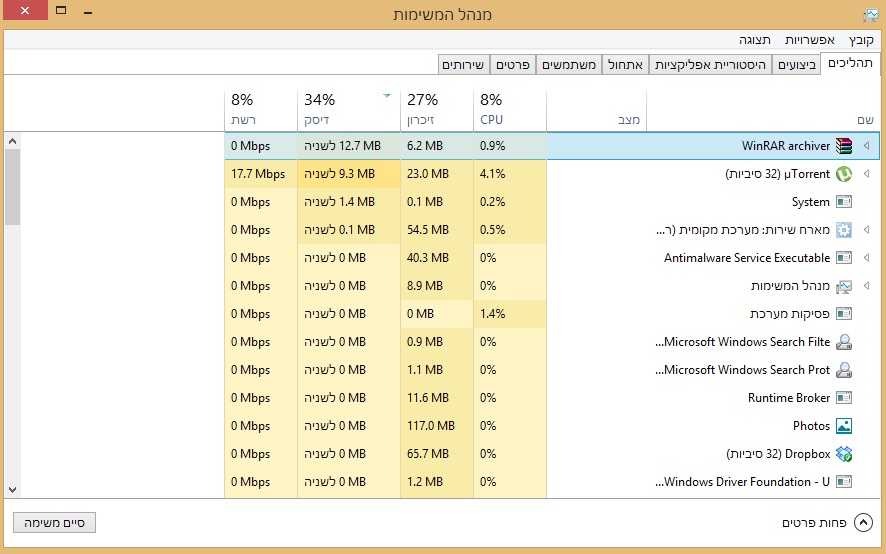This screenshot has width=886, height=554.
Task: Click the Photos app icon
Action: 844,426
